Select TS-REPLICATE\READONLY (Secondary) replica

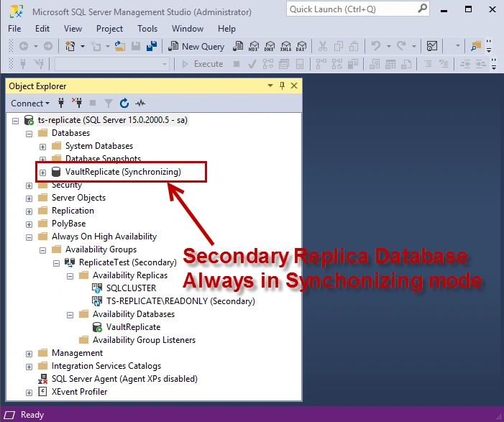(180, 301)
